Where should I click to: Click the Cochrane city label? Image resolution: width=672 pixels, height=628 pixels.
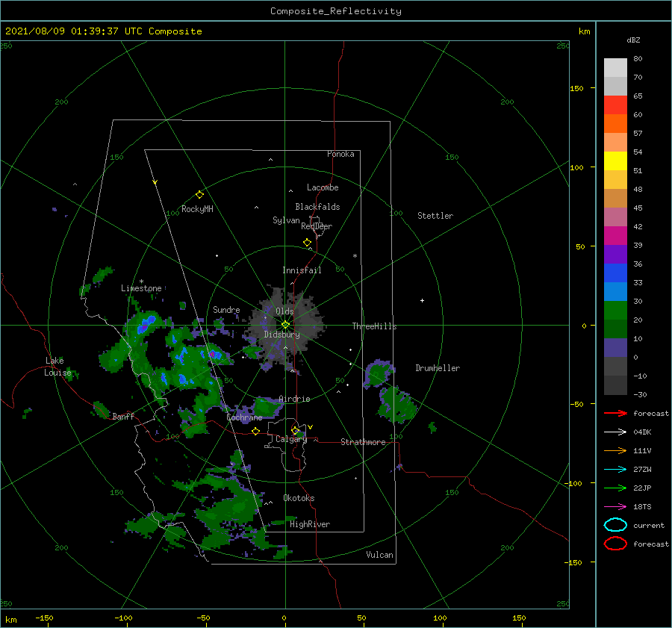[244, 417]
